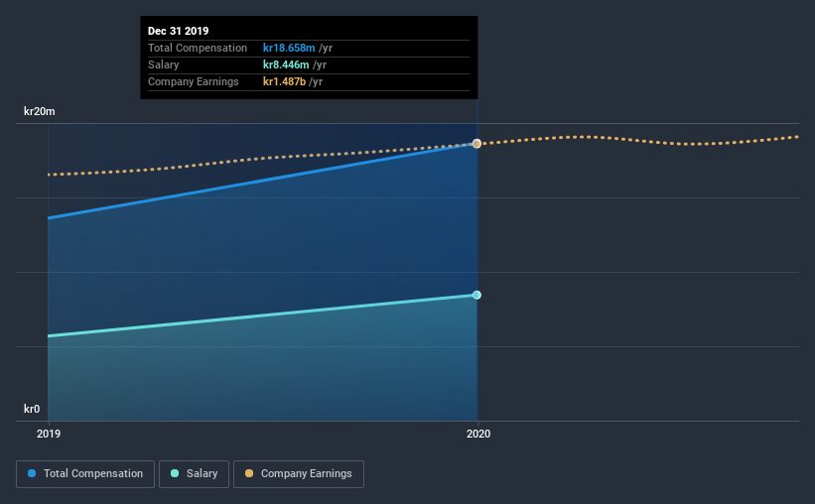This screenshot has width=815, height=504.
Task: Click the Company Earnings tooltip row label
Action: click(x=194, y=81)
